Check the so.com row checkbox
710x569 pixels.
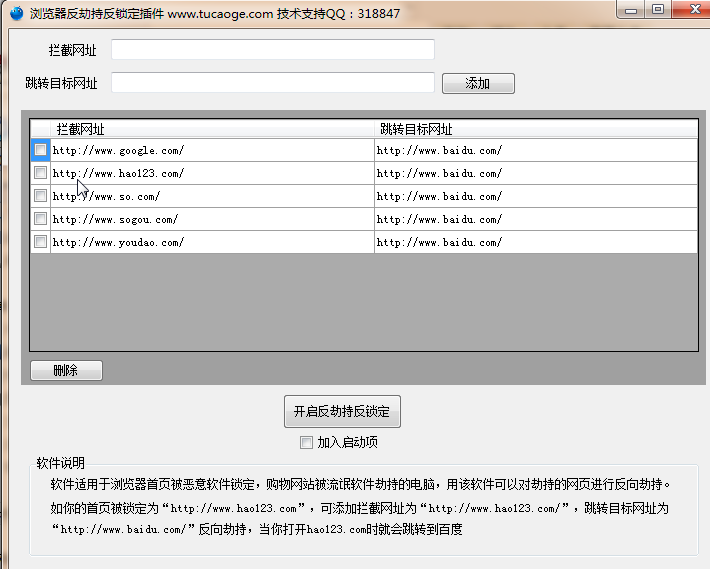tap(40, 196)
